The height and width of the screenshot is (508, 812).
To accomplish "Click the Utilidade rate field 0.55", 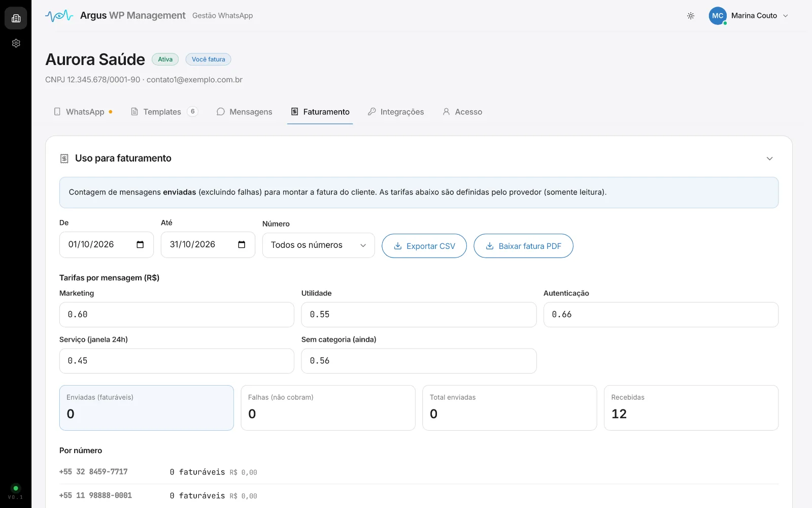I will point(419,315).
